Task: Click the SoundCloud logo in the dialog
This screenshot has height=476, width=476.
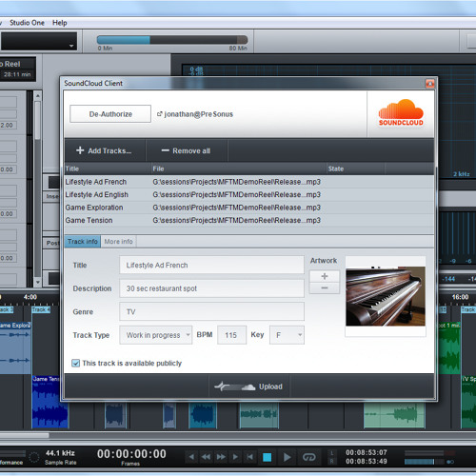Action: tap(401, 113)
